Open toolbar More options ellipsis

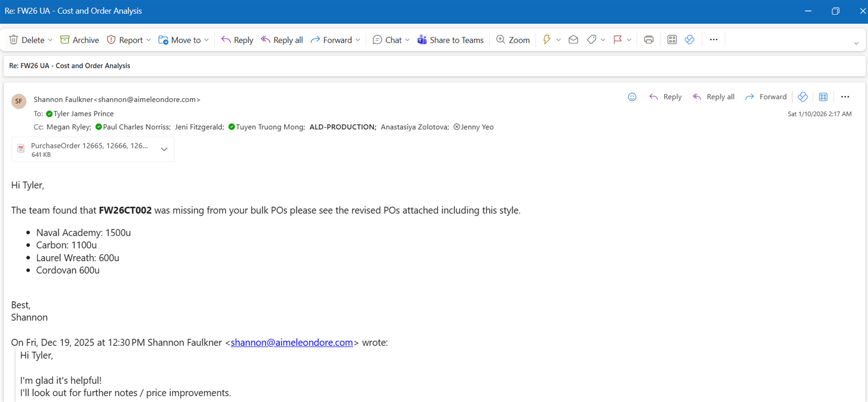[x=713, y=40]
